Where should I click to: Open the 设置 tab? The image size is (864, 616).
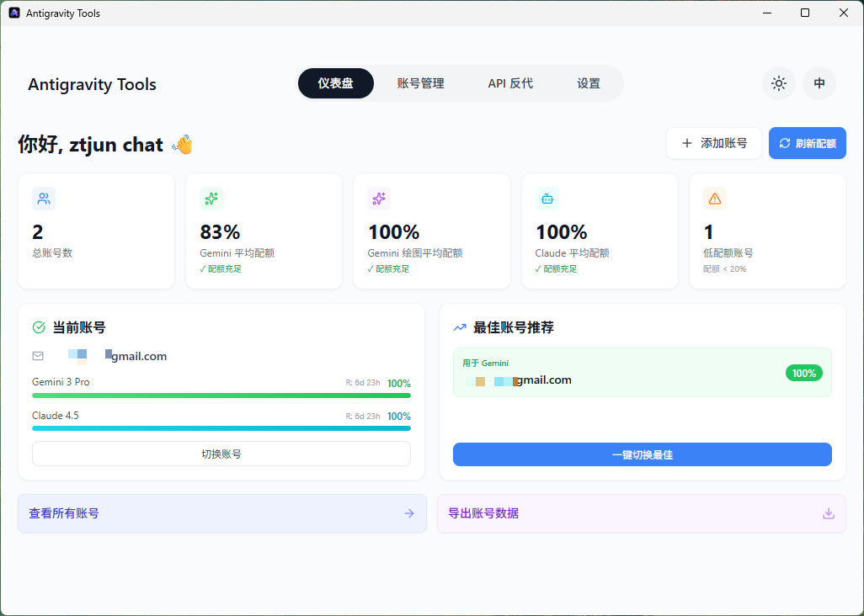click(x=589, y=83)
